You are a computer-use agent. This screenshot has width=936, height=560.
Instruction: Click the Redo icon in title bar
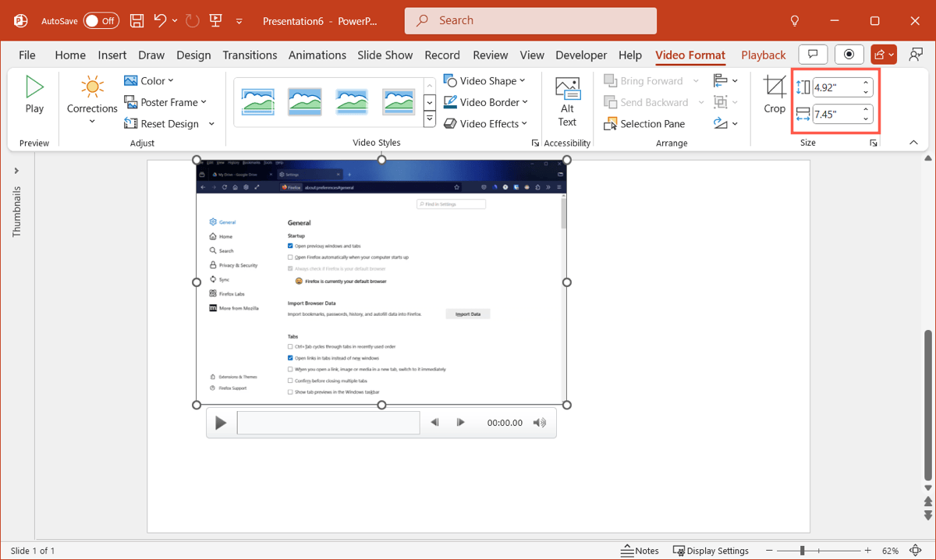point(193,21)
